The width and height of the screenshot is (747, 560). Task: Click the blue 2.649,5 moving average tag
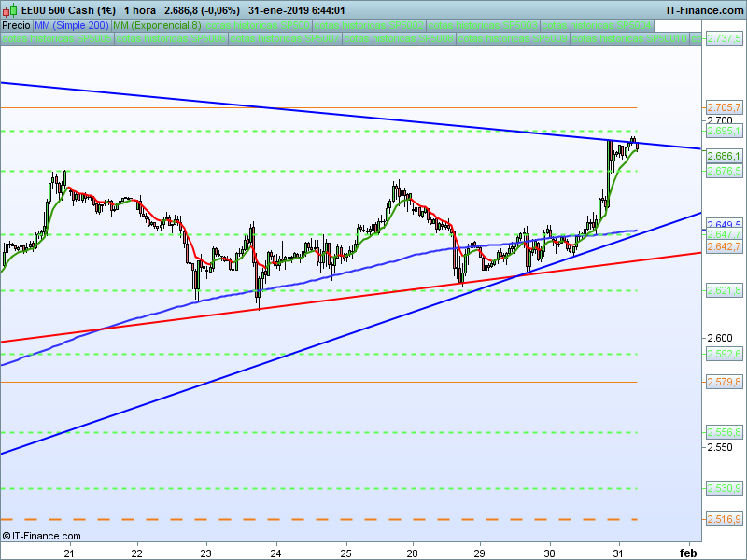tap(724, 224)
